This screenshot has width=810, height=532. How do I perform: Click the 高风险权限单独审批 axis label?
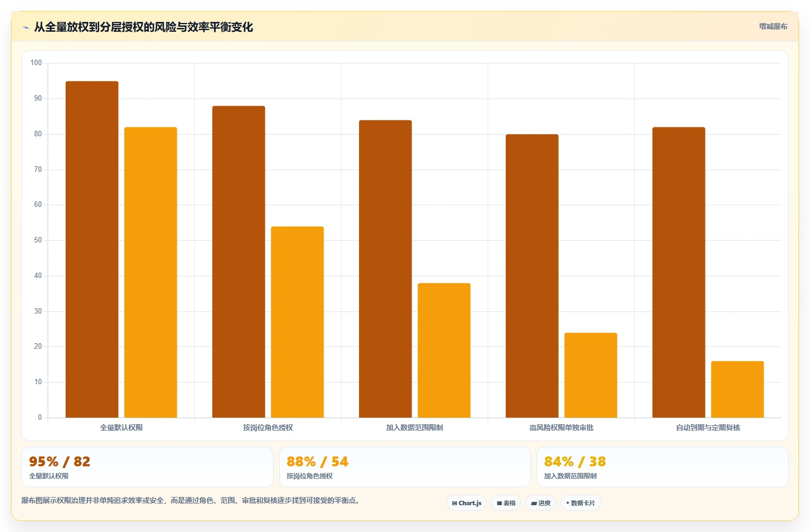pos(562,427)
